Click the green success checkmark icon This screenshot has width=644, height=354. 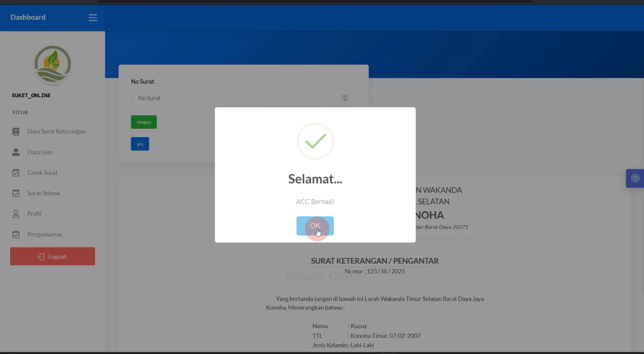pyautogui.click(x=315, y=141)
